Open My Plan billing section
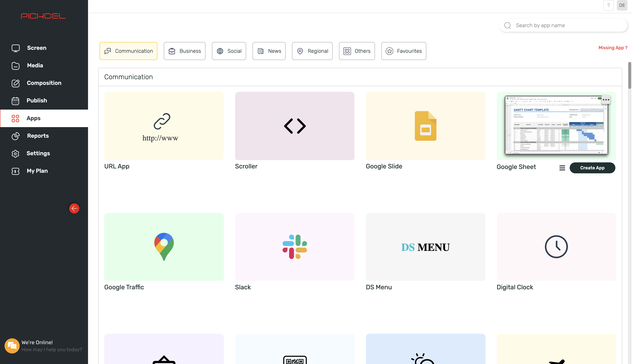Image resolution: width=632 pixels, height=364 pixels. (37, 171)
